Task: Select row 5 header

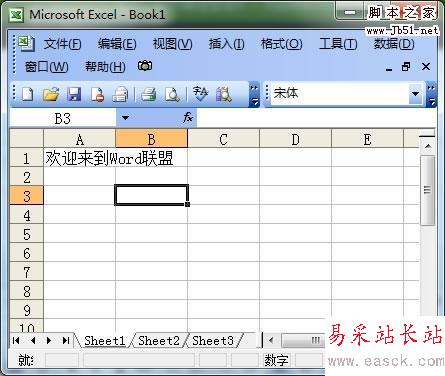Action: pyautogui.click(x=27, y=234)
